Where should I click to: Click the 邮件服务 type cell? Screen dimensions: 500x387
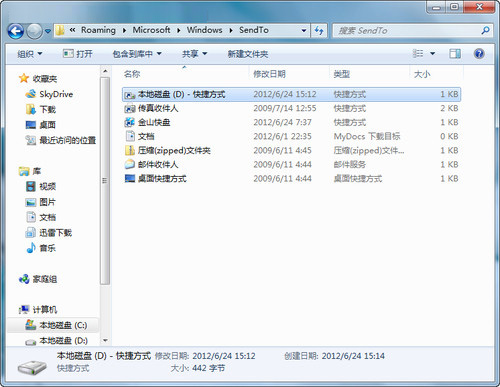click(x=350, y=164)
